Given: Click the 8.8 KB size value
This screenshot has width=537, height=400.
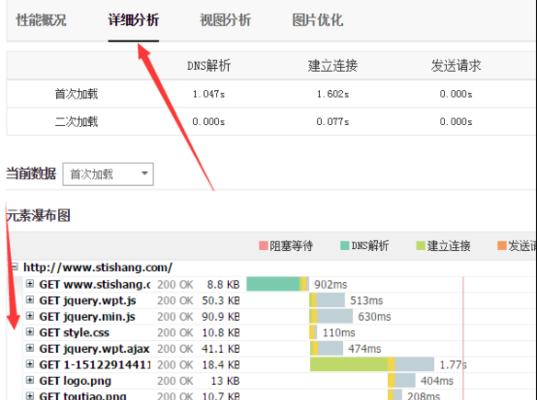Looking at the screenshot, I should (223, 284).
